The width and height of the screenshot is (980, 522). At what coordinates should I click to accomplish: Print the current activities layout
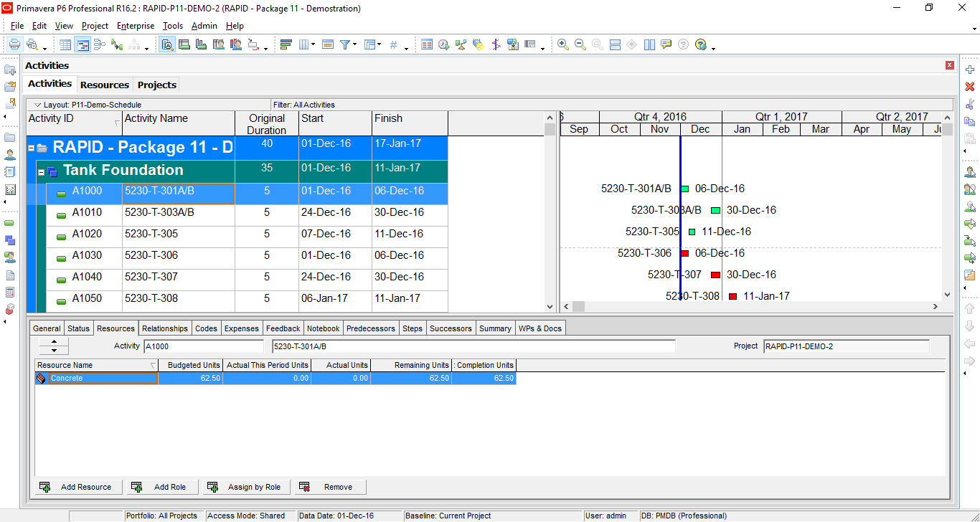tap(14, 44)
